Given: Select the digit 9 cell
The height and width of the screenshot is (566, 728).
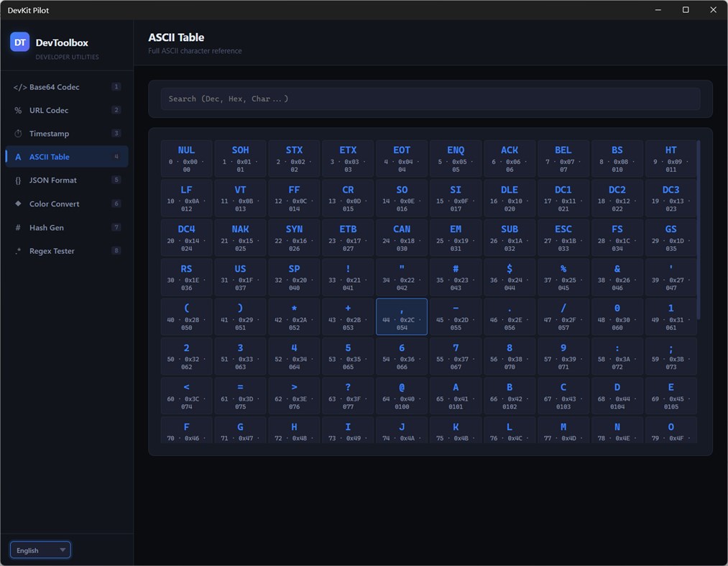Looking at the screenshot, I should (x=563, y=356).
